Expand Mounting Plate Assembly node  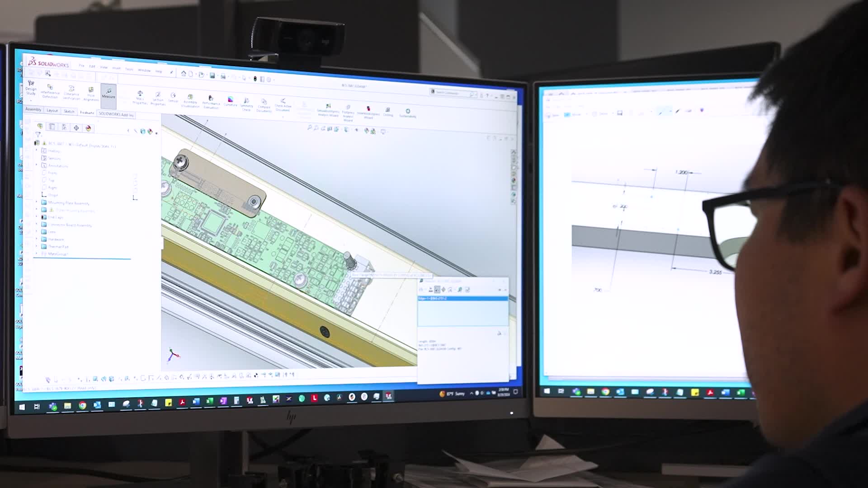(x=37, y=202)
